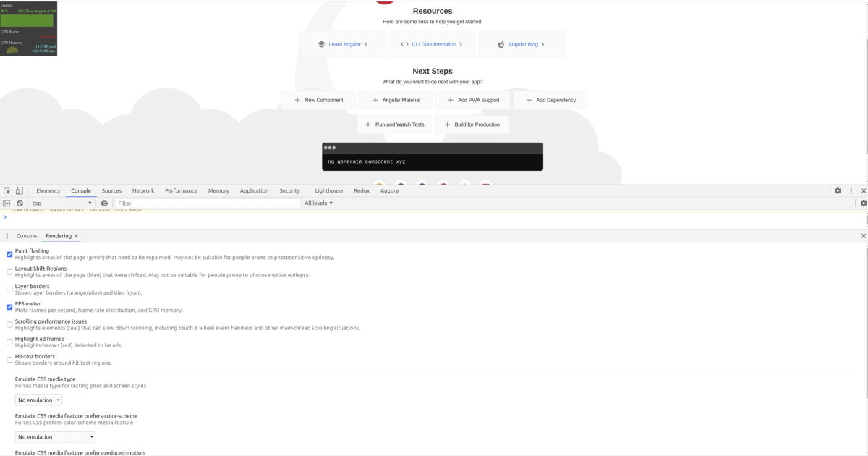Screen dimensions: 868x456
Task: Click the Angular Material card label
Action: (401, 100)
